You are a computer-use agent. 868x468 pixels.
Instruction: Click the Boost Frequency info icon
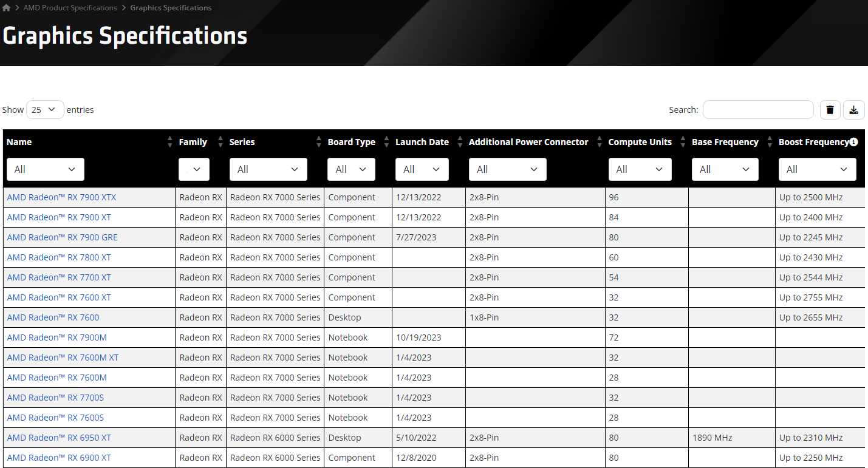click(853, 142)
